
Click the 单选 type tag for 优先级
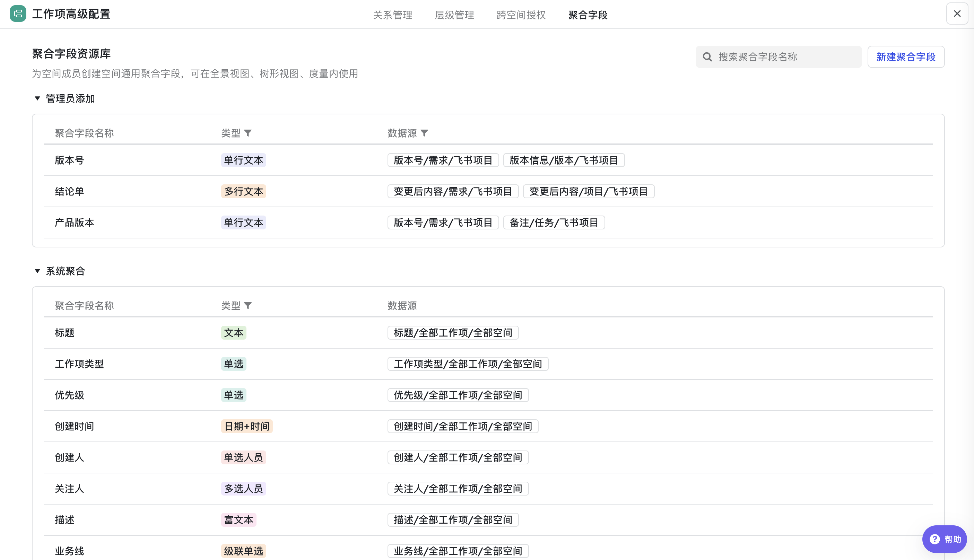(234, 395)
